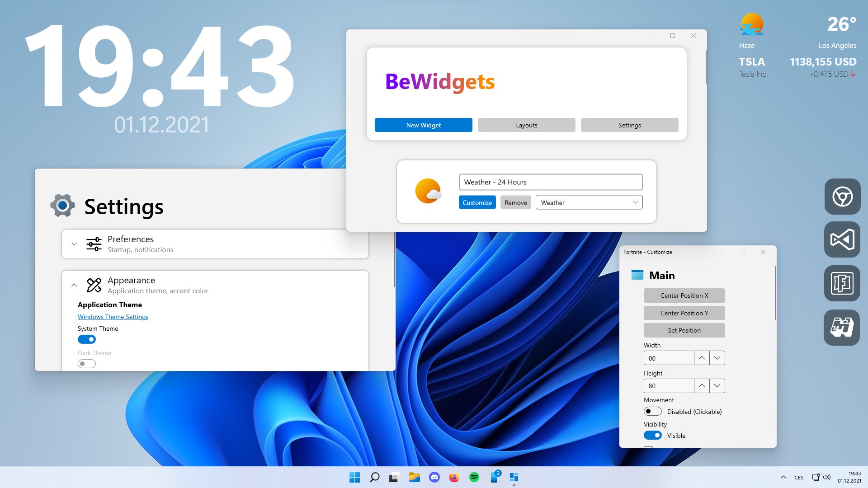Click the bottom shortcut widget icon
Image resolution: width=868 pixels, height=488 pixels.
click(842, 328)
